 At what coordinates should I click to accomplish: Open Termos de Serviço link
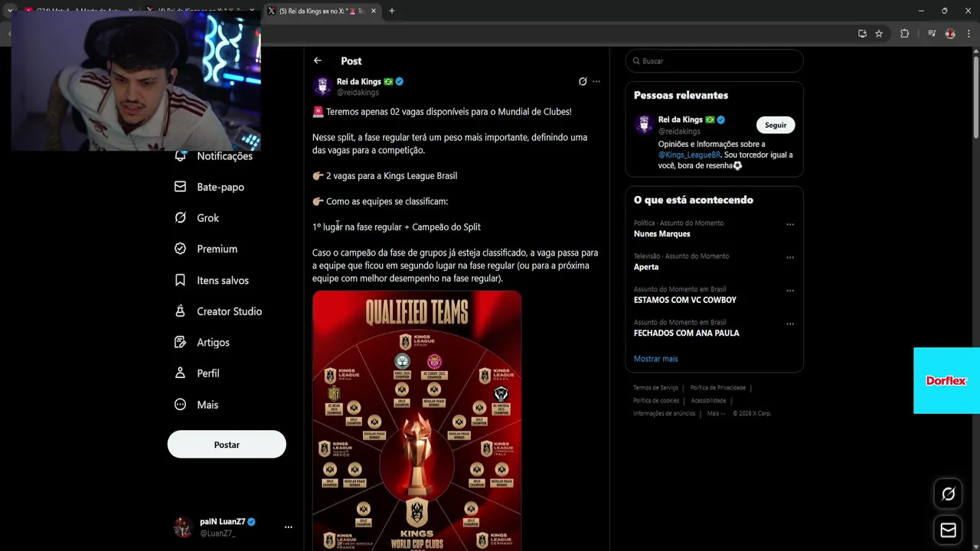(655, 388)
